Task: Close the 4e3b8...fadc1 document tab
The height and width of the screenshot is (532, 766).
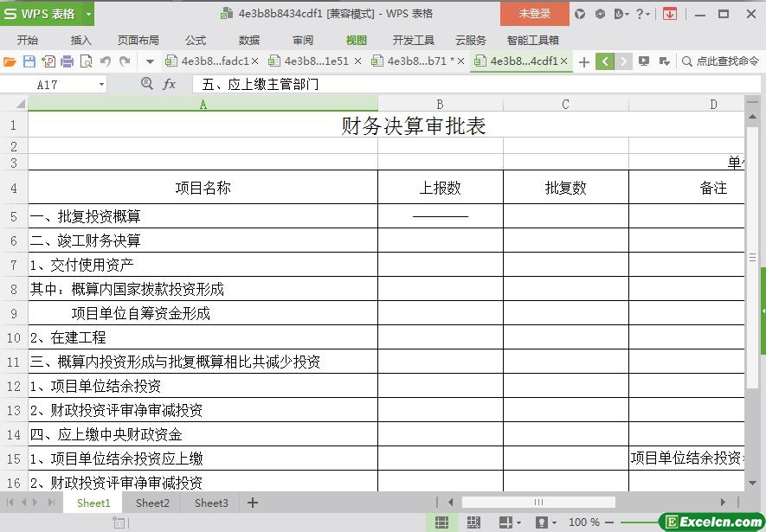Action: [254, 61]
